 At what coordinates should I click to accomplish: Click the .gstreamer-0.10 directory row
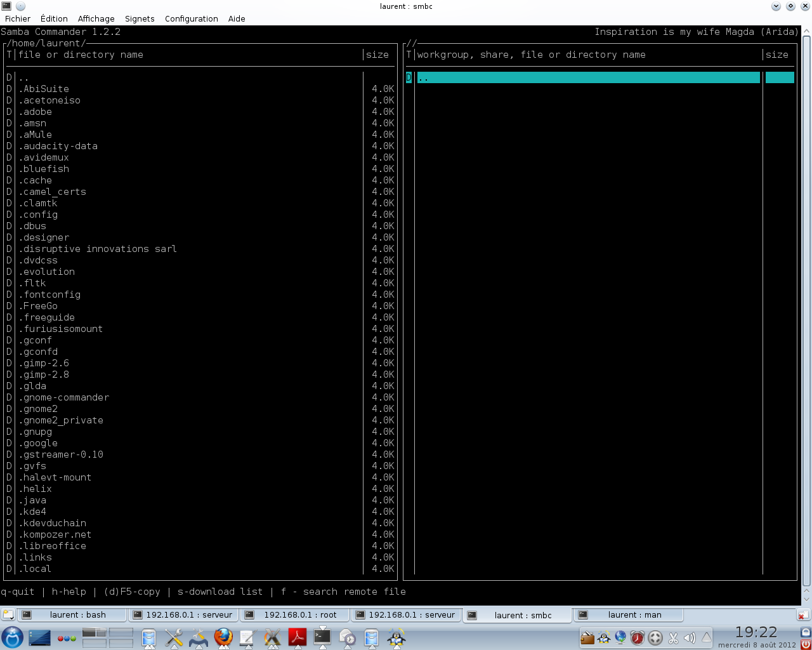200,454
